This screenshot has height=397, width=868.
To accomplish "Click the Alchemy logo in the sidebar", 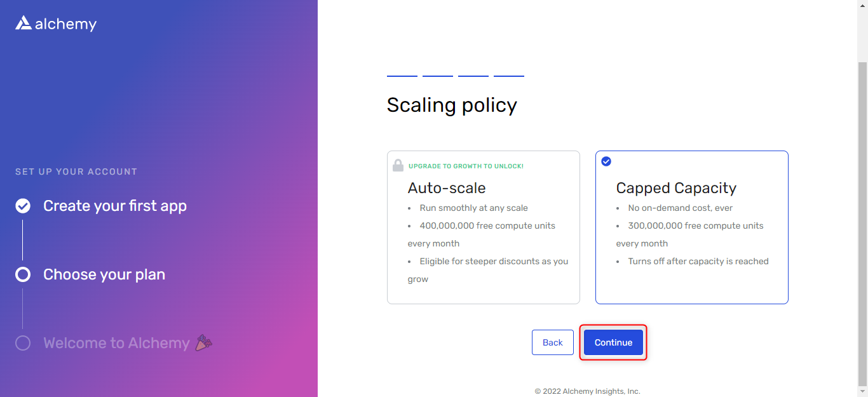I will tap(56, 24).
